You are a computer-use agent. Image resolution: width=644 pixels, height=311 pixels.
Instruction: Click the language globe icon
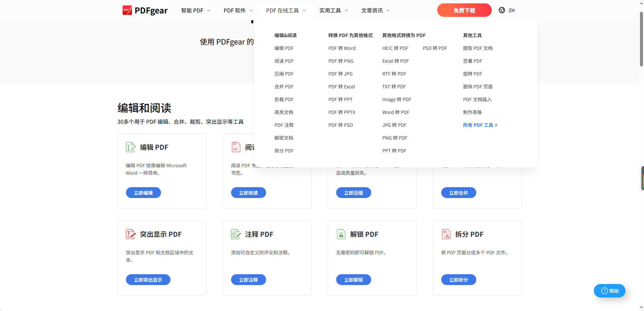click(x=502, y=10)
